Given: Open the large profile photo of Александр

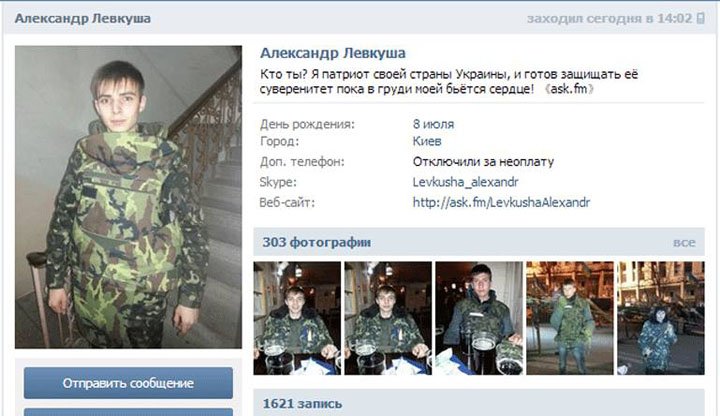Looking at the screenshot, I should tap(128, 197).
